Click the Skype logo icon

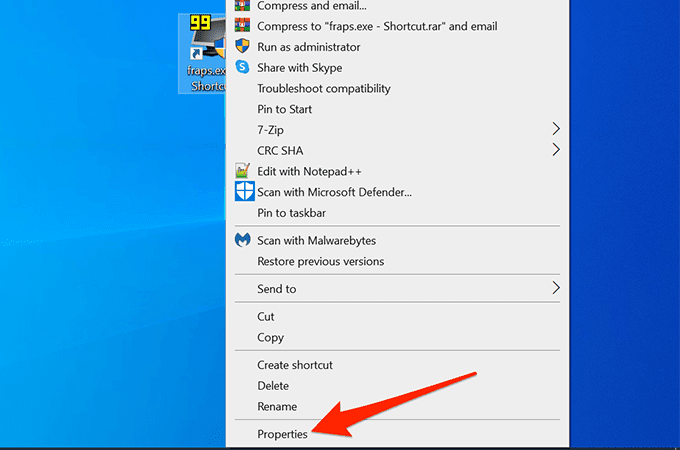pos(242,67)
